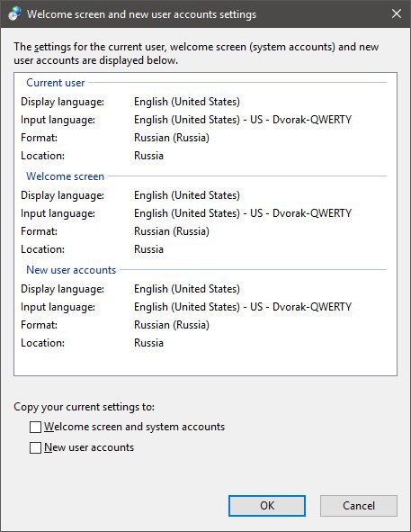
Task: Close the settings dialog window
Action: (x=397, y=14)
